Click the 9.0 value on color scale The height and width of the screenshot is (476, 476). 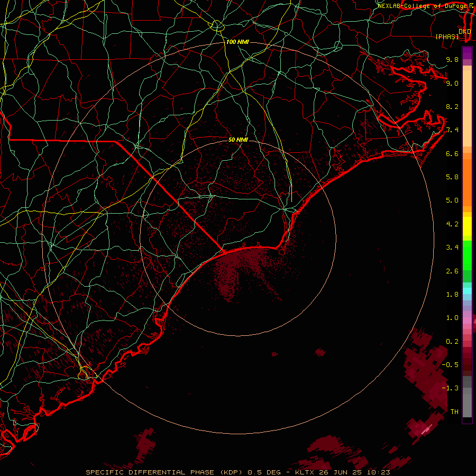click(x=452, y=83)
